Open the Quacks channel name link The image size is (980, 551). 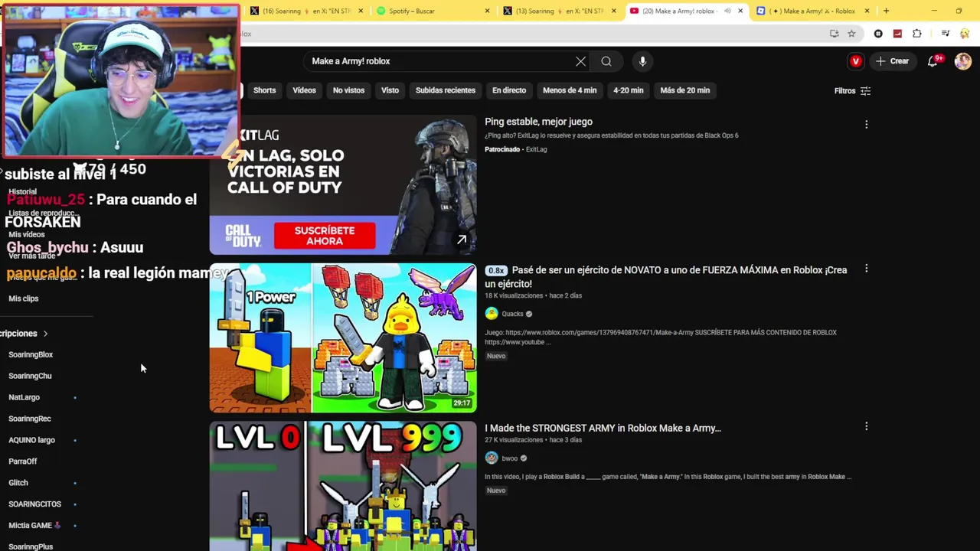click(512, 314)
